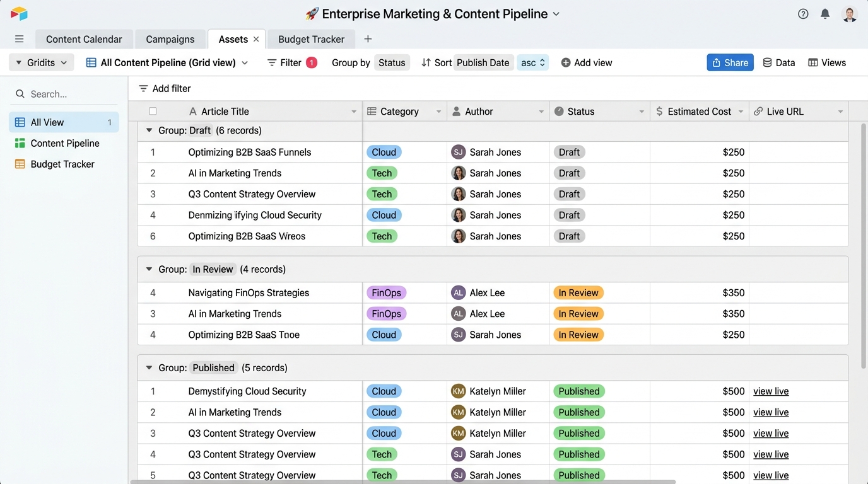Open the Estimated Cost column menu arrow
This screenshot has height=484, width=868.
coord(741,112)
